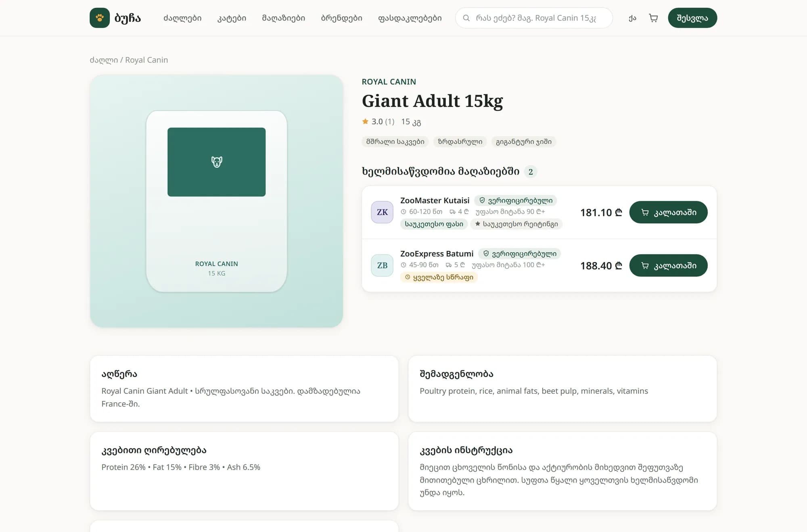Click the stores count badge 2
Viewport: 807px width, 532px height.
tap(530, 172)
